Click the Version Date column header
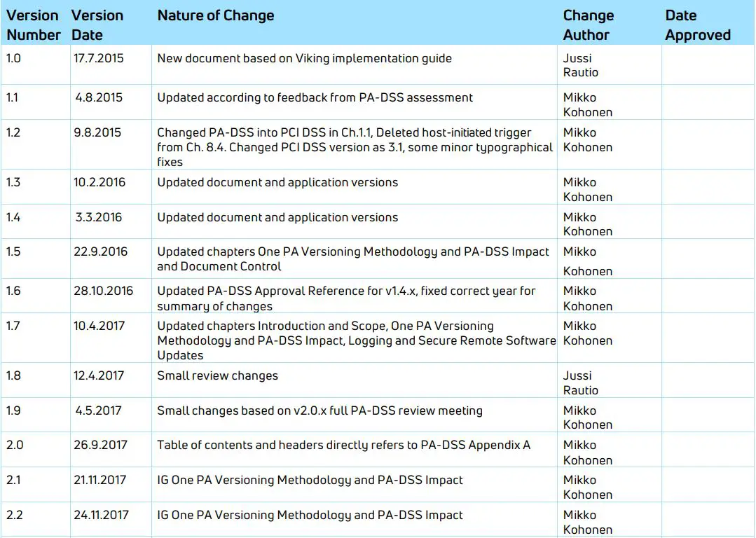756x538 pixels. pyautogui.click(x=97, y=25)
